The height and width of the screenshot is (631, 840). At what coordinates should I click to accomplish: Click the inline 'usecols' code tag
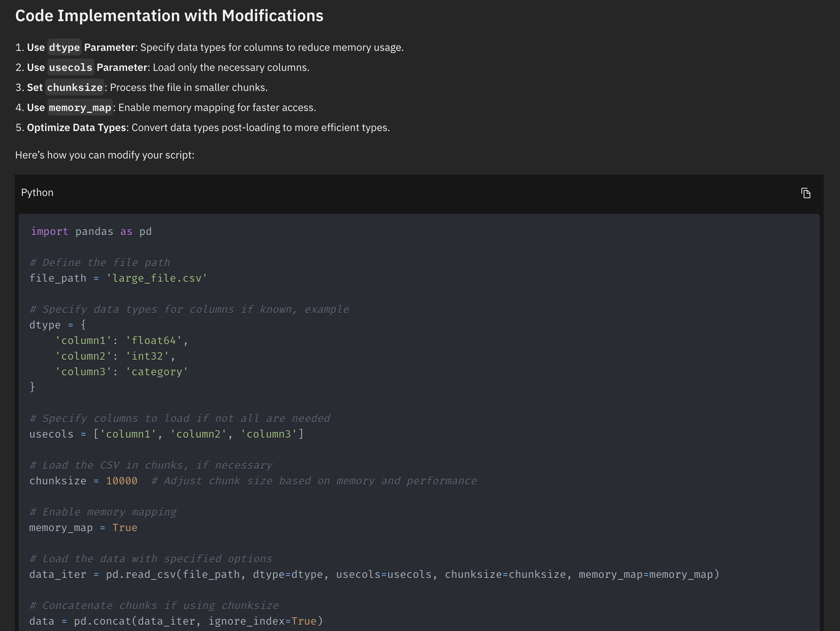point(70,67)
